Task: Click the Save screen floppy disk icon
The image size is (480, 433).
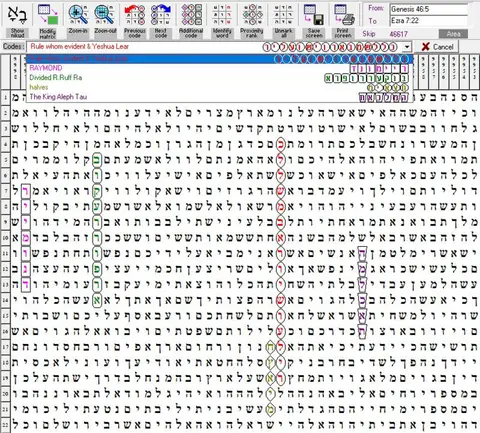Action: pos(314,15)
